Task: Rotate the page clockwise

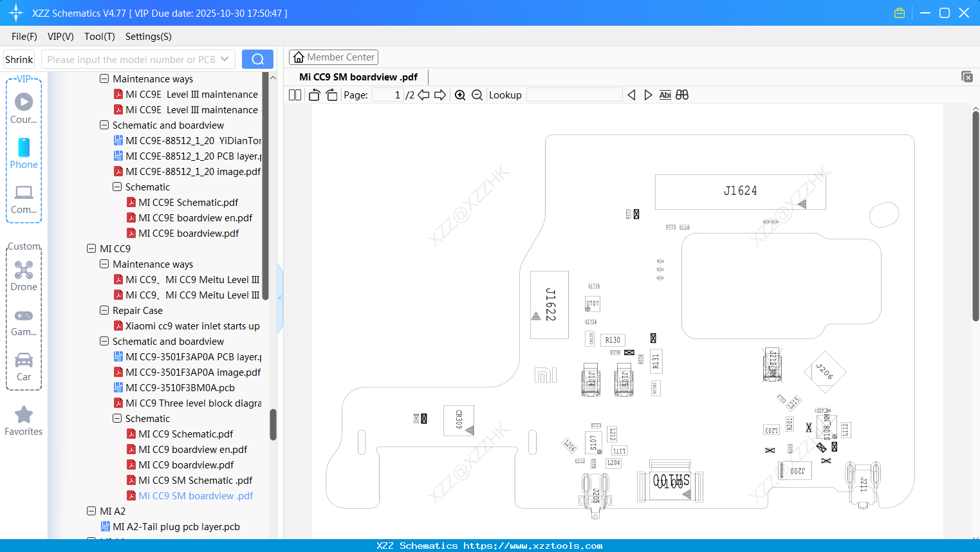Action: (331, 95)
